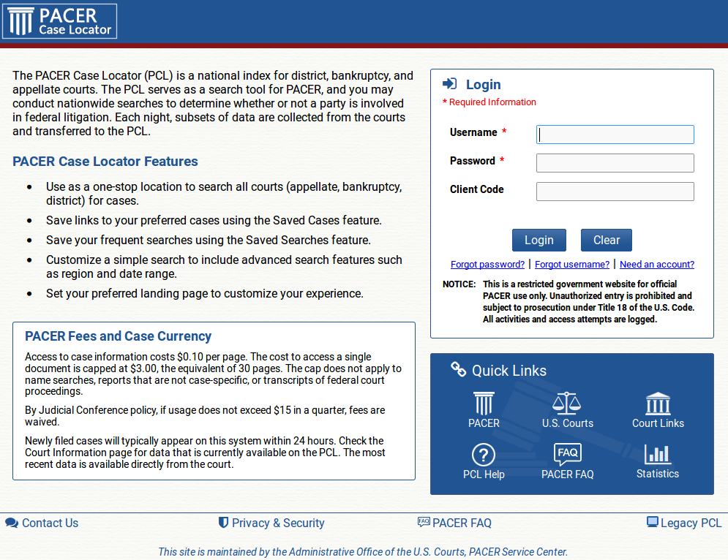Click the PACER Fees and Case Currency heading
This screenshot has height=560, width=728.
coord(118,336)
